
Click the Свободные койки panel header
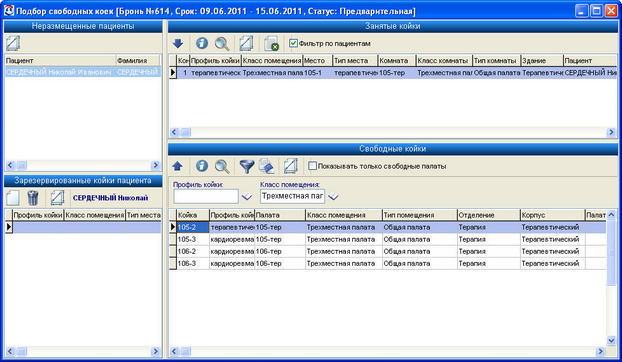[x=393, y=149]
